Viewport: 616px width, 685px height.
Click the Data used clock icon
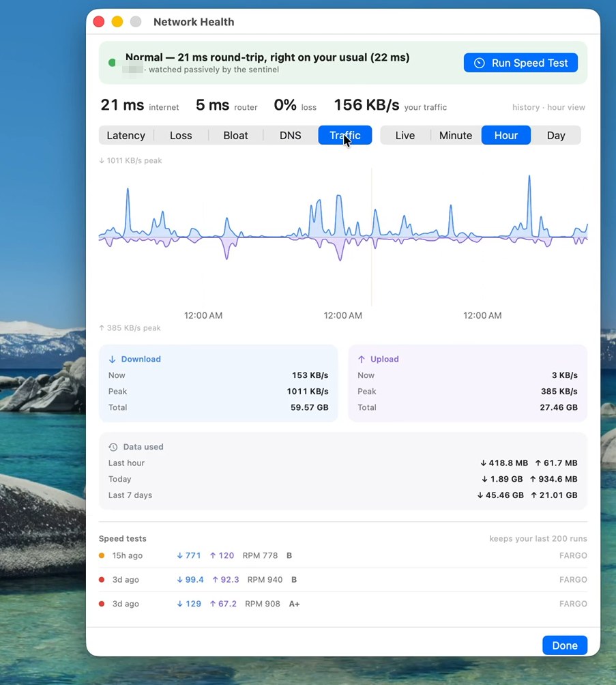tap(113, 447)
